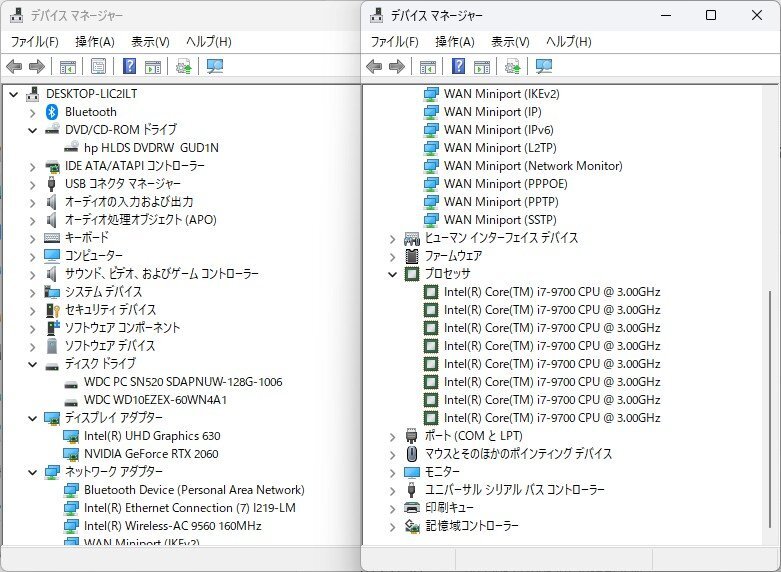
Task: Expand the 記憶域コントローラー category
Action: click(x=392, y=527)
